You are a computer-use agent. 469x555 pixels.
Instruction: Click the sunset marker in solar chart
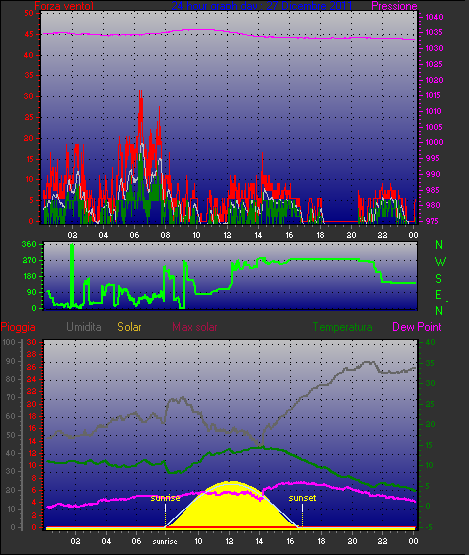click(302, 498)
